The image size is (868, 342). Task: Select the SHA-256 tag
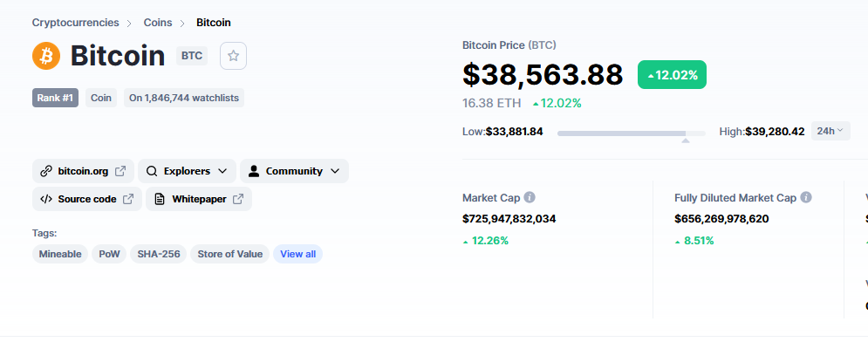pos(158,254)
